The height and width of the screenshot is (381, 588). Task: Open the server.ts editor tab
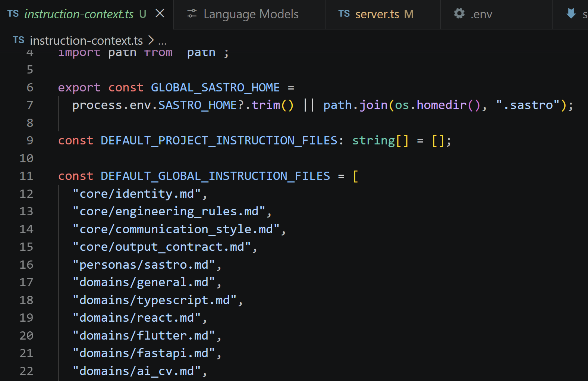coord(383,14)
